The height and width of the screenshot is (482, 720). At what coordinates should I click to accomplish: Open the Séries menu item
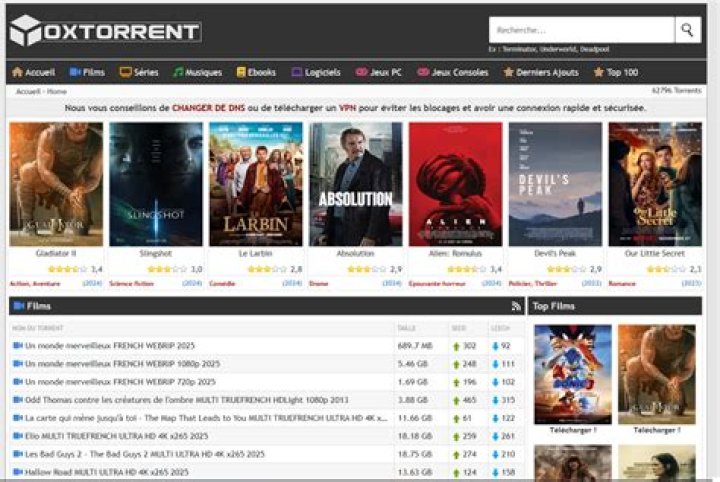tap(139, 72)
